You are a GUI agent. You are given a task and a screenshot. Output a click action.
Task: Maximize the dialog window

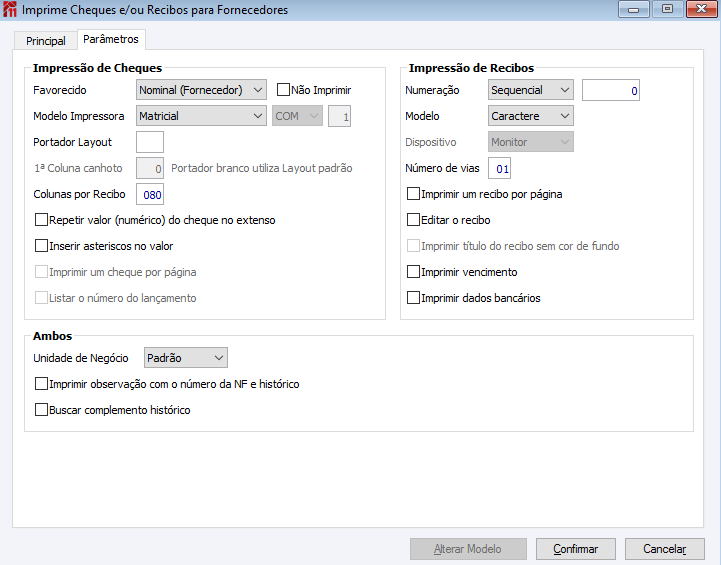667,9
